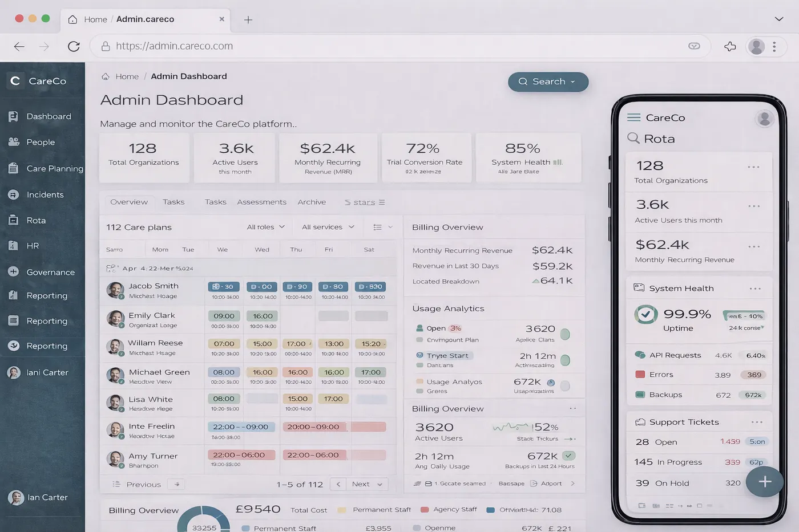Toggle the list view icon near service filters
The width and height of the screenshot is (799, 532).
pos(378,226)
